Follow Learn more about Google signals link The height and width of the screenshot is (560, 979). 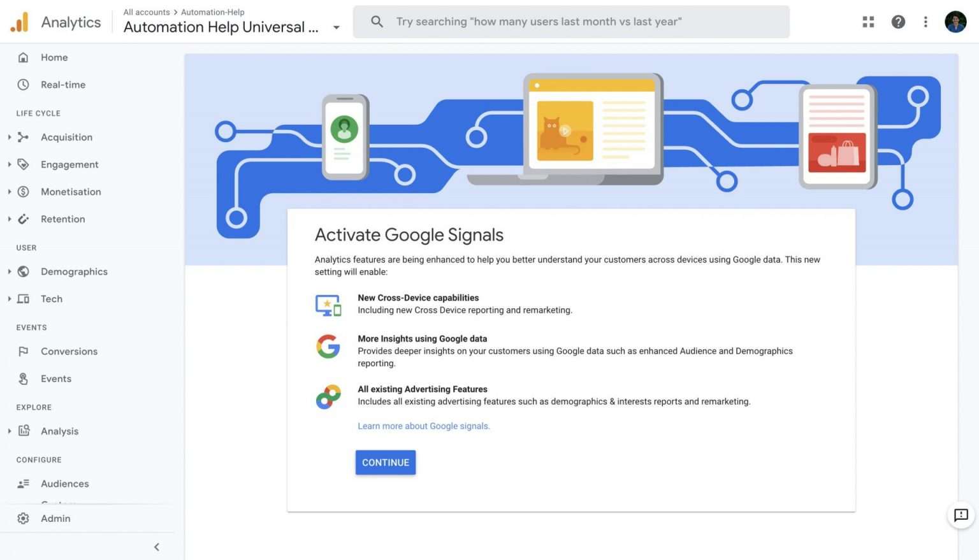pyautogui.click(x=424, y=426)
